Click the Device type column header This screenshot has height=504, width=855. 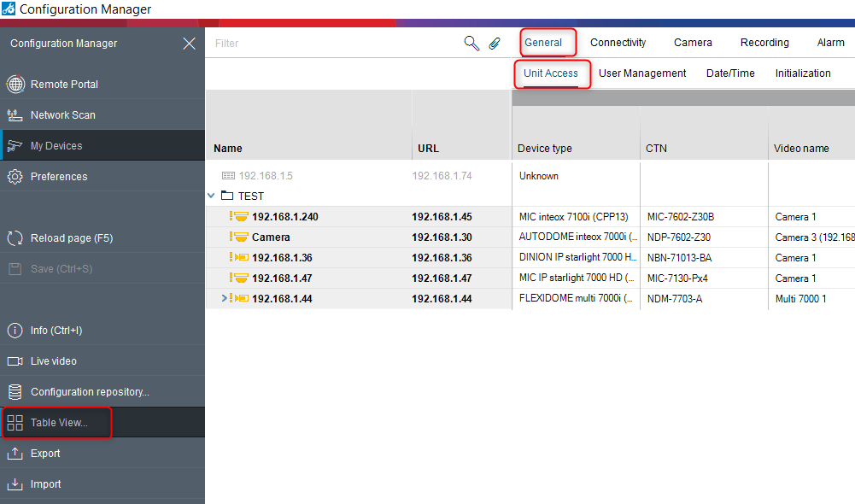[x=545, y=149]
